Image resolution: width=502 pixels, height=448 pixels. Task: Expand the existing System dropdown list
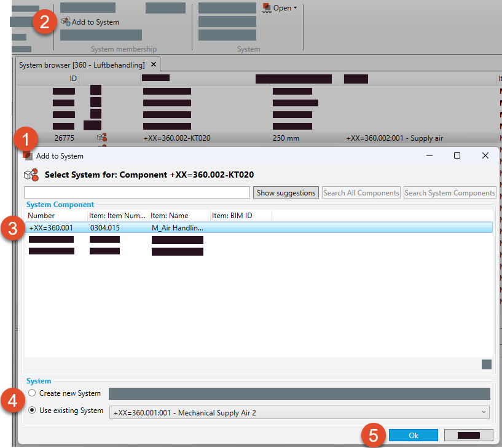[484, 412]
